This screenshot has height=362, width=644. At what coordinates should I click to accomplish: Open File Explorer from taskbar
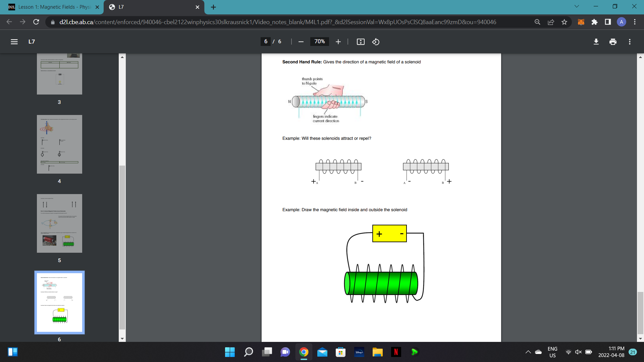(x=378, y=352)
